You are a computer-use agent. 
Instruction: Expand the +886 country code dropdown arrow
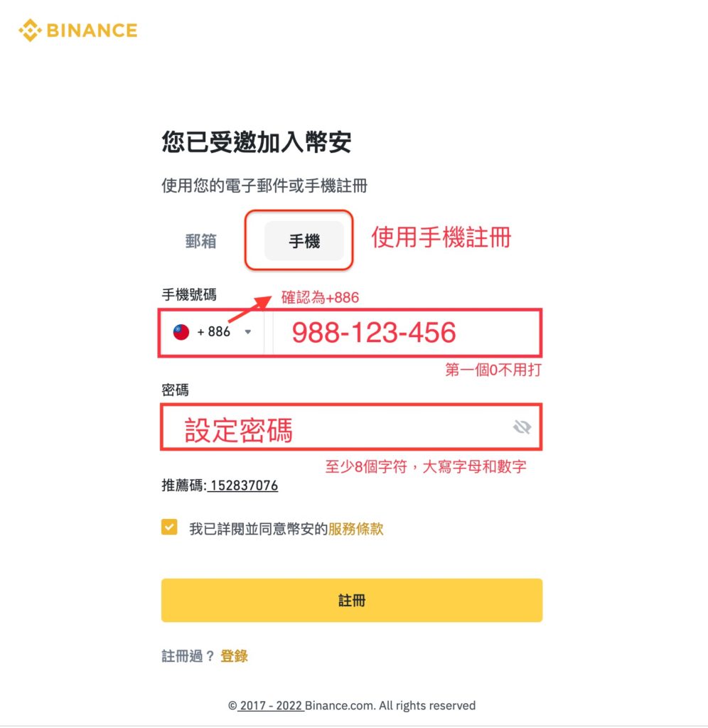coord(248,332)
